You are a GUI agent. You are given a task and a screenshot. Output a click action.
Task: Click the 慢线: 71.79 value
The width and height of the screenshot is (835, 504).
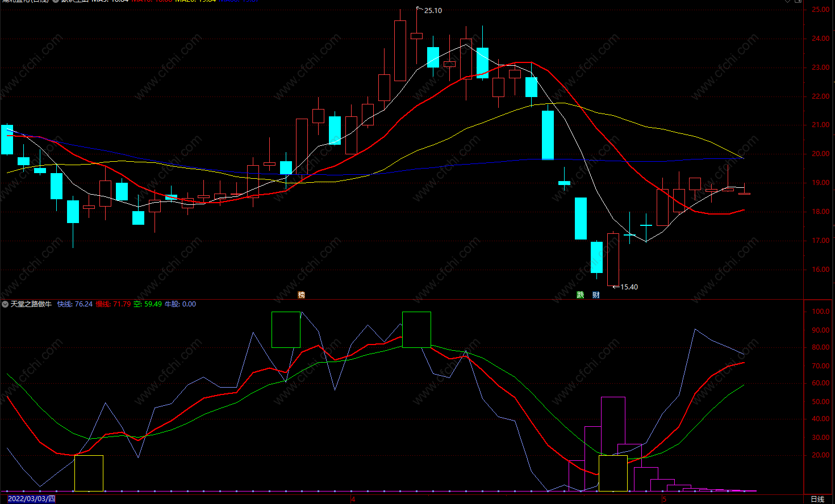tap(113, 304)
